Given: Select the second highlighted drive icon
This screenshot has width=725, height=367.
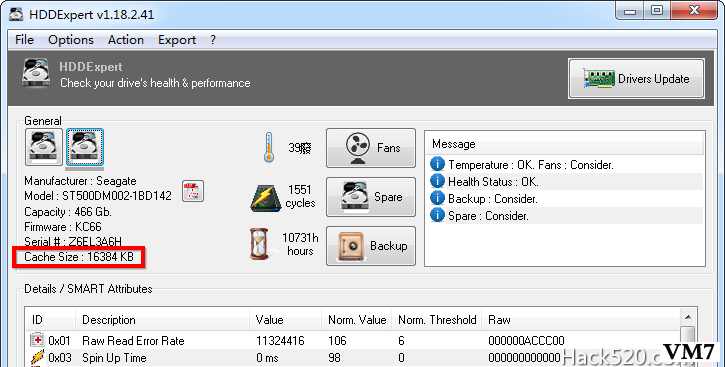Looking at the screenshot, I should 85,147.
